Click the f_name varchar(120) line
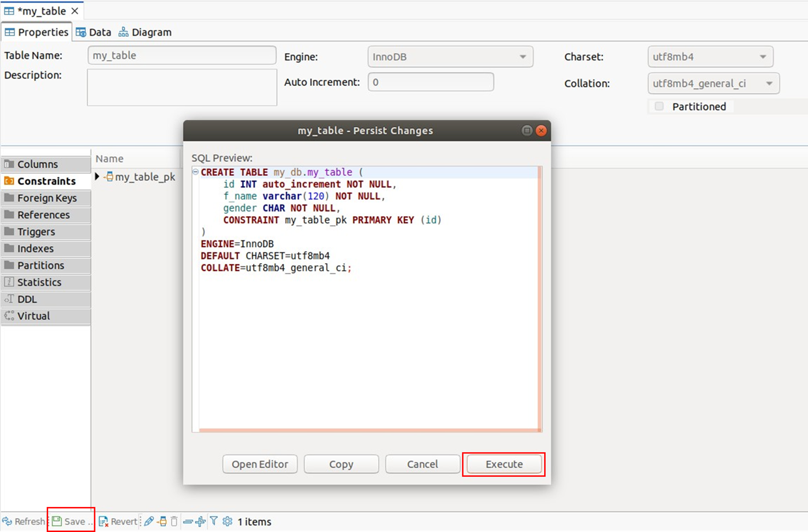The width and height of the screenshot is (808, 532). (304, 196)
